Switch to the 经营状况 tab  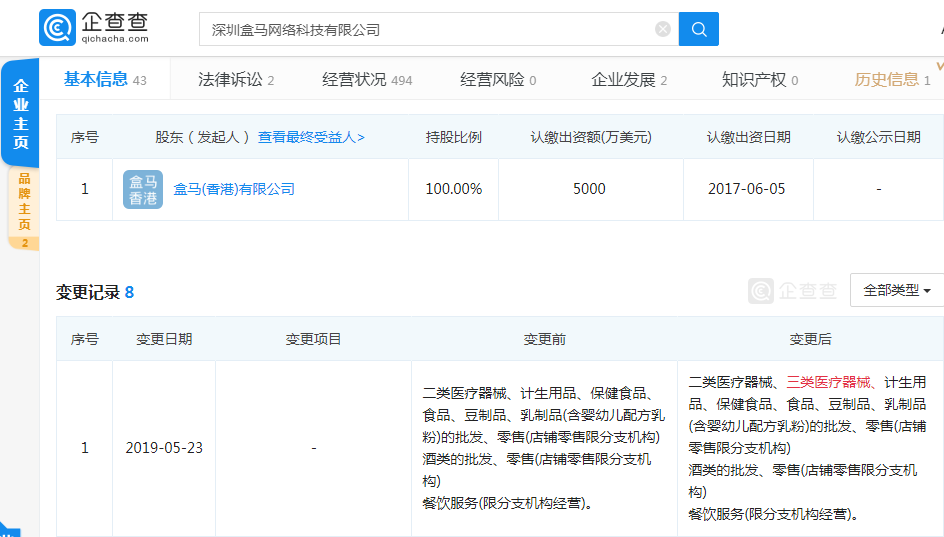click(367, 79)
